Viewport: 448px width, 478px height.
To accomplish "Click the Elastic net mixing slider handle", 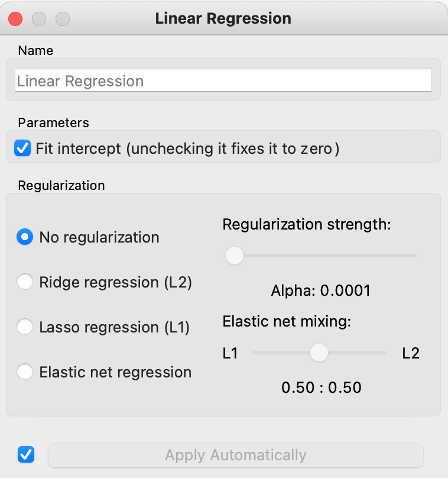I will [319, 353].
